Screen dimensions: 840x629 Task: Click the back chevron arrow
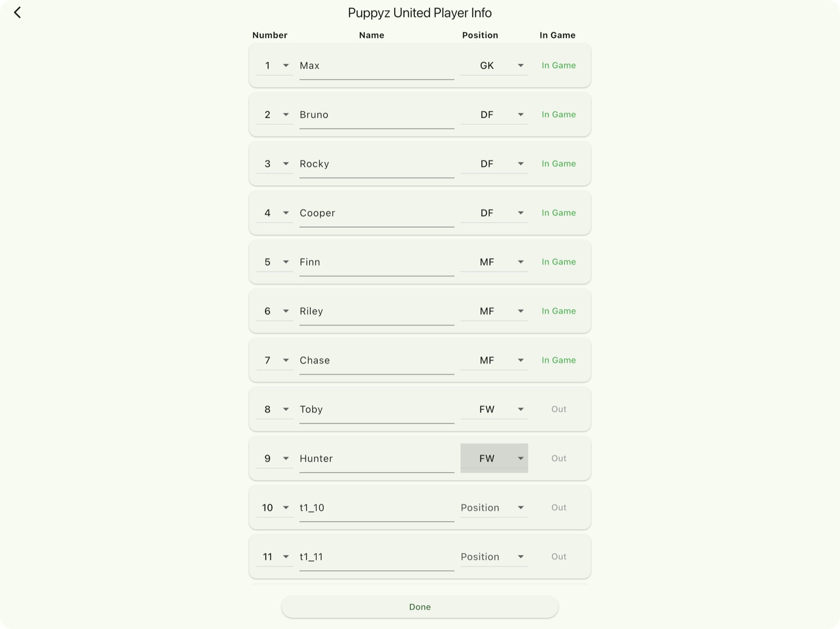(18, 12)
